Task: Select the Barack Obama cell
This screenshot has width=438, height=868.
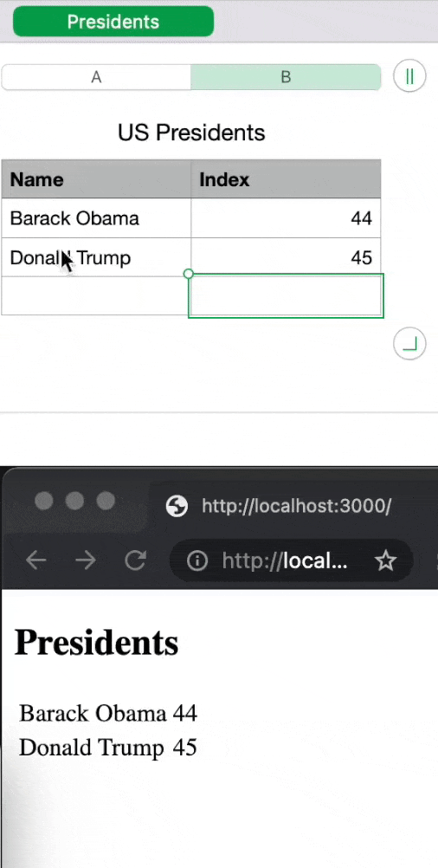Action: pyautogui.click(x=96, y=218)
